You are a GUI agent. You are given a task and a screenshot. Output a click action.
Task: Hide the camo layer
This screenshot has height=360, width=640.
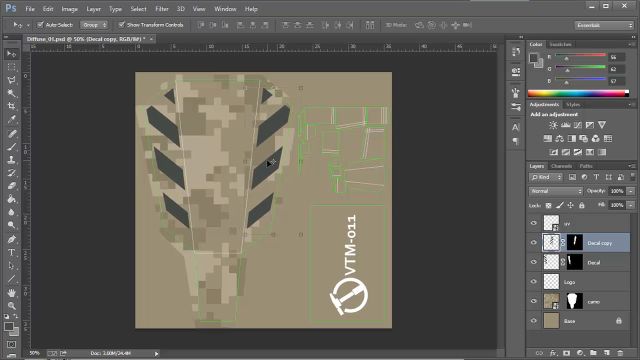(x=533, y=301)
